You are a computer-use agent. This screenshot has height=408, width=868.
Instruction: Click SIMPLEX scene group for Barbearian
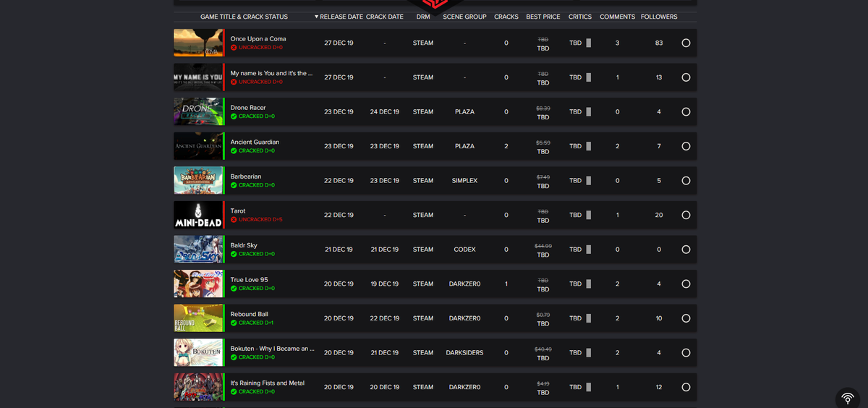(464, 181)
